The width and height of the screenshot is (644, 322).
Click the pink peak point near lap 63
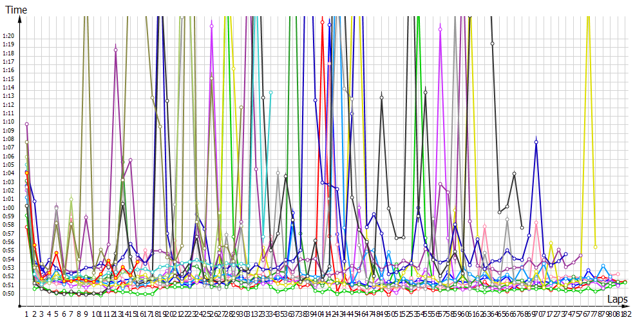[484, 226]
